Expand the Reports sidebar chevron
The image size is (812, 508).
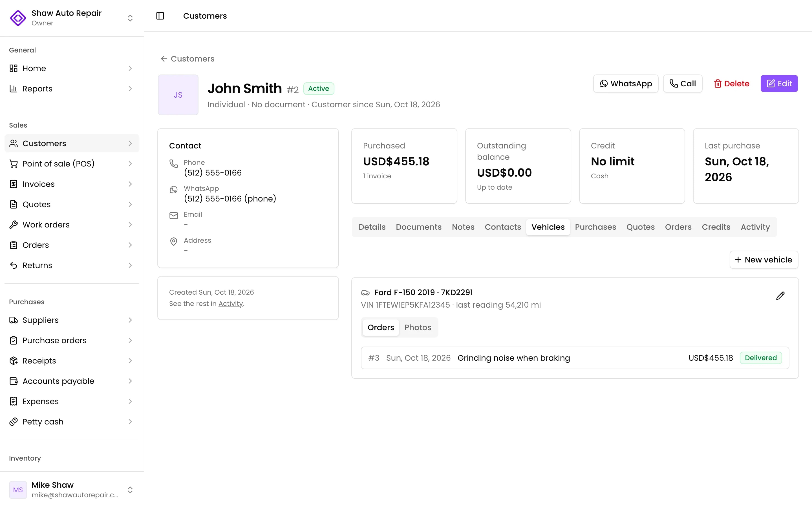click(130, 89)
